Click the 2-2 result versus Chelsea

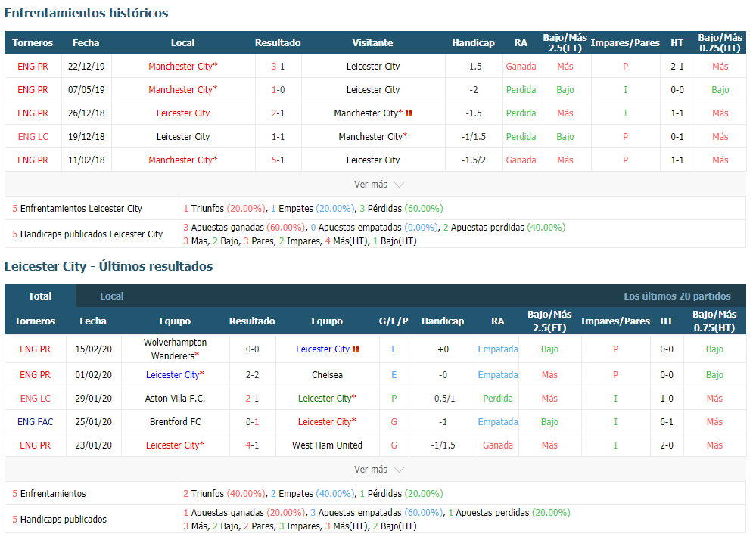(x=252, y=375)
